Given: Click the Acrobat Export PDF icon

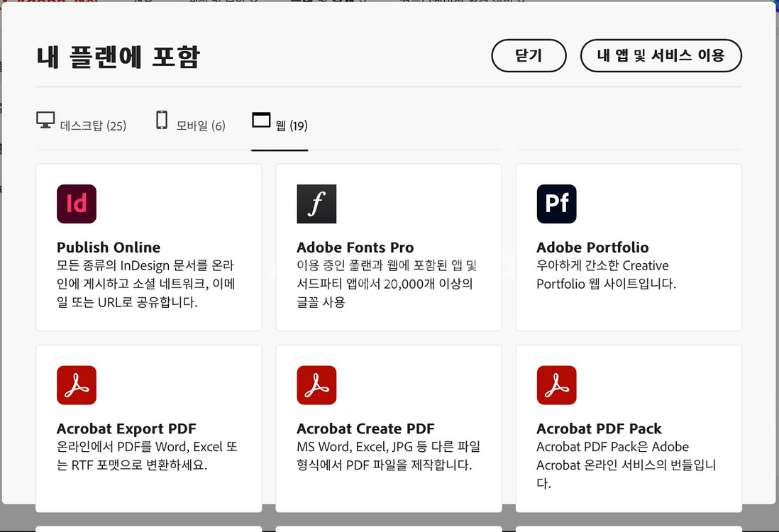Looking at the screenshot, I should coord(77,385).
